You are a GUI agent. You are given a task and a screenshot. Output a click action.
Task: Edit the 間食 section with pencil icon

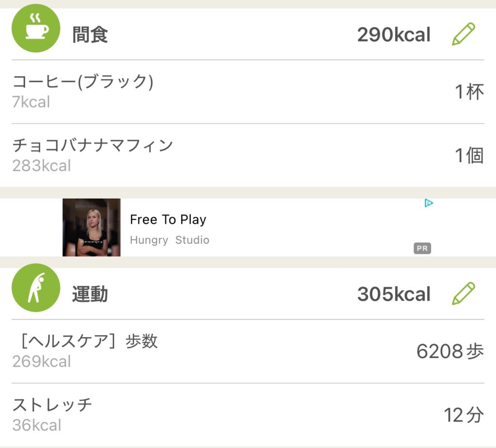[464, 34]
